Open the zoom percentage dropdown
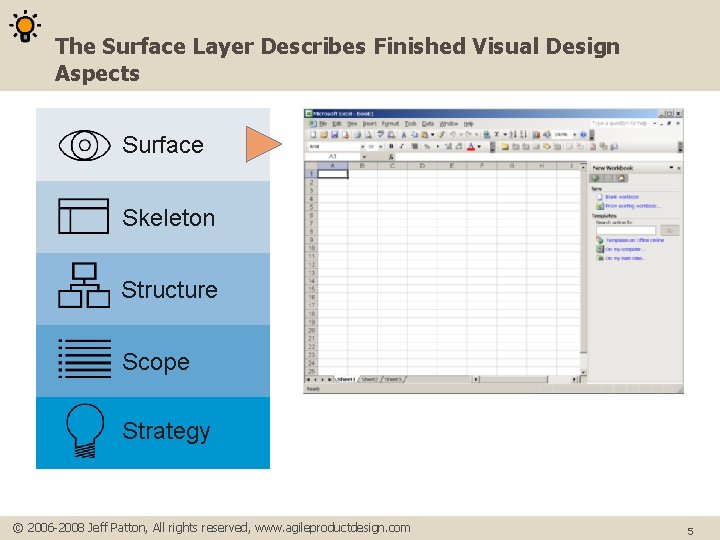 (x=574, y=135)
